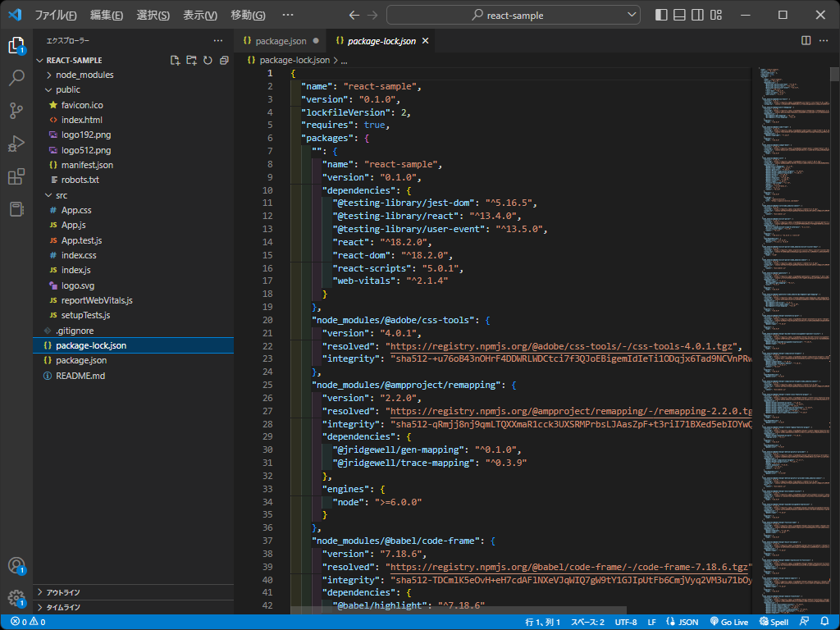The image size is (840, 630).
Task: Open the Search view in activity bar
Action: point(16,78)
